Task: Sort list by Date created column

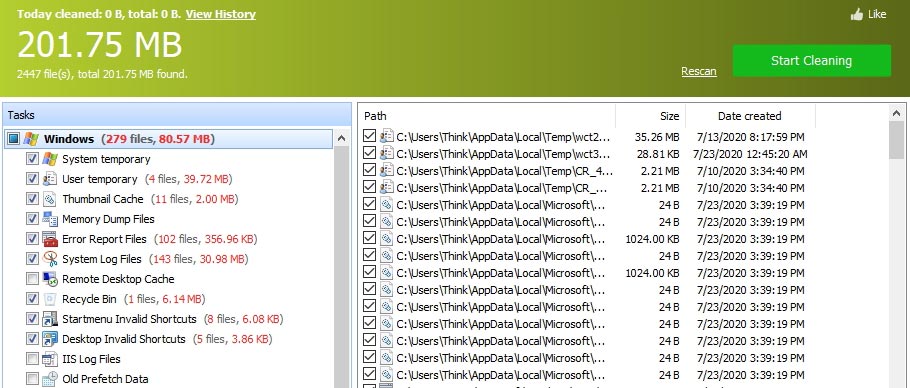Action: 750,116
